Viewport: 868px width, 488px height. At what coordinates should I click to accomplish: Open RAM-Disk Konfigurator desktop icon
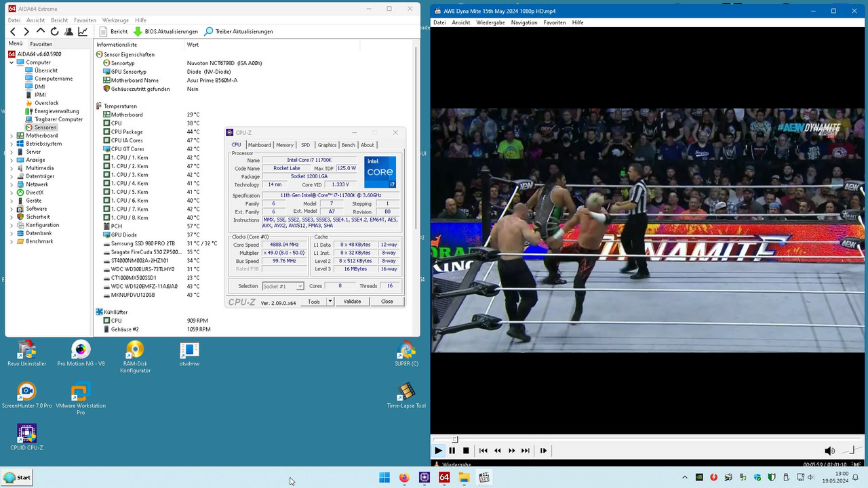pyautogui.click(x=135, y=357)
